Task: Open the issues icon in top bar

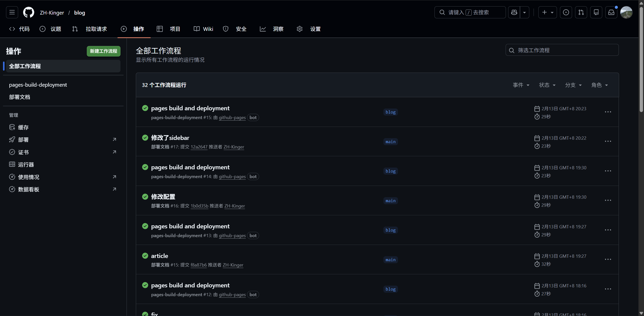Action: (566, 12)
